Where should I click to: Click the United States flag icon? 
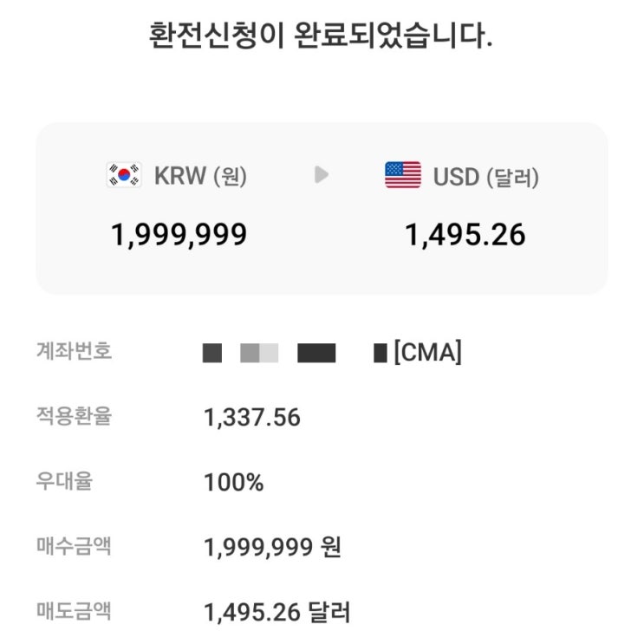(403, 176)
